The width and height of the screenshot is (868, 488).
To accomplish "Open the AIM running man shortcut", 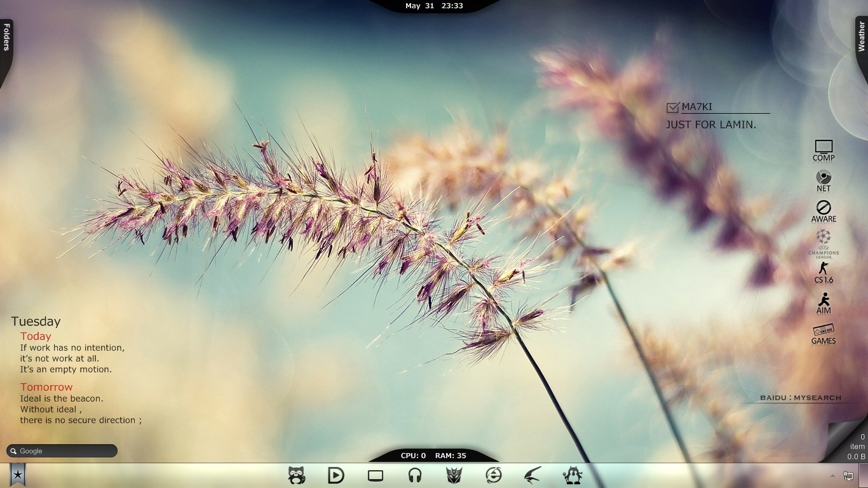I will click(824, 303).
